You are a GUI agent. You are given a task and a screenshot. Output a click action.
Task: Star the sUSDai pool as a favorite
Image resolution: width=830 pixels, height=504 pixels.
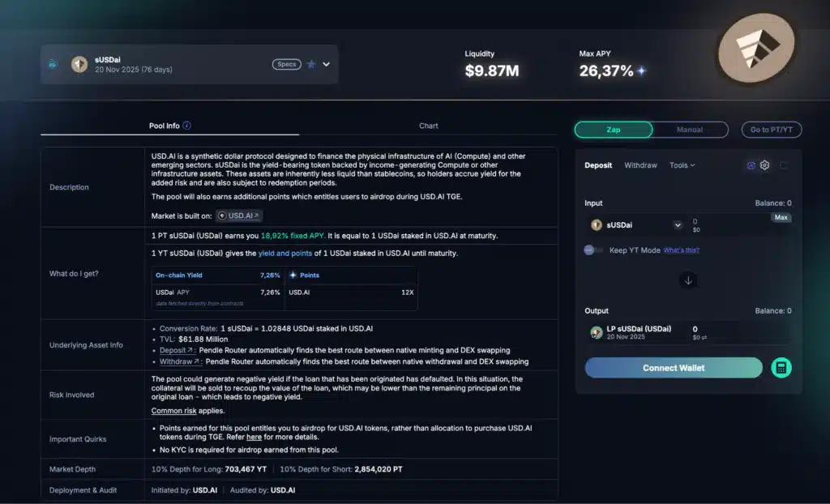click(x=310, y=63)
